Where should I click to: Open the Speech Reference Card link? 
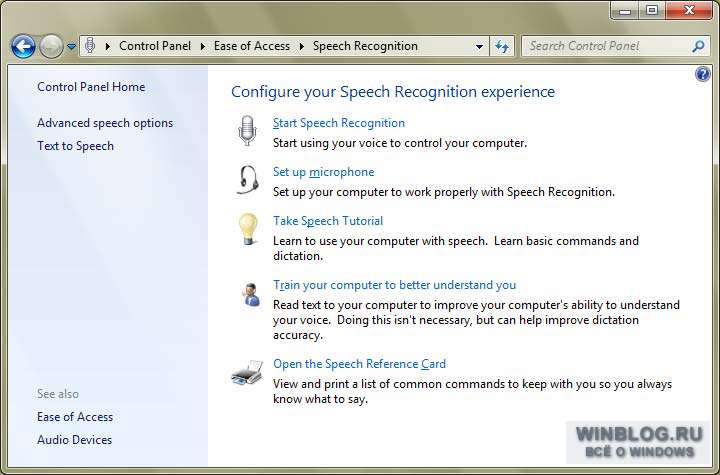[359, 364]
